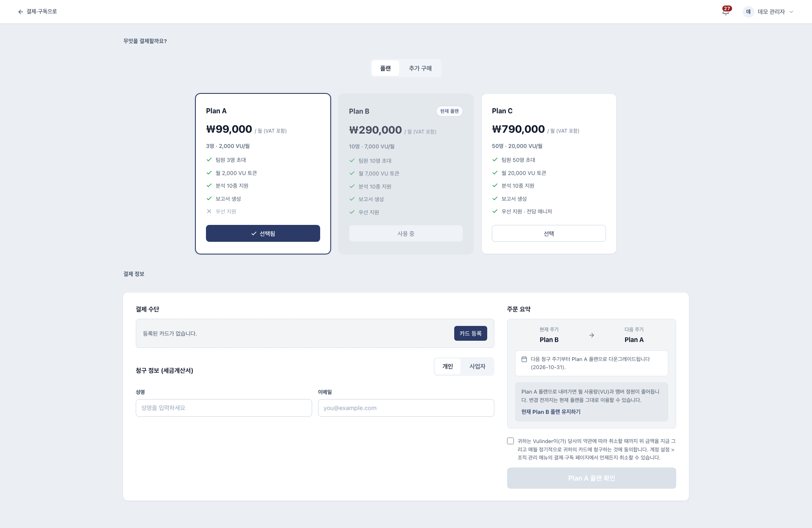812x528 pixels.
Task: Click the 데 user avatar circle
Action: 748,12
